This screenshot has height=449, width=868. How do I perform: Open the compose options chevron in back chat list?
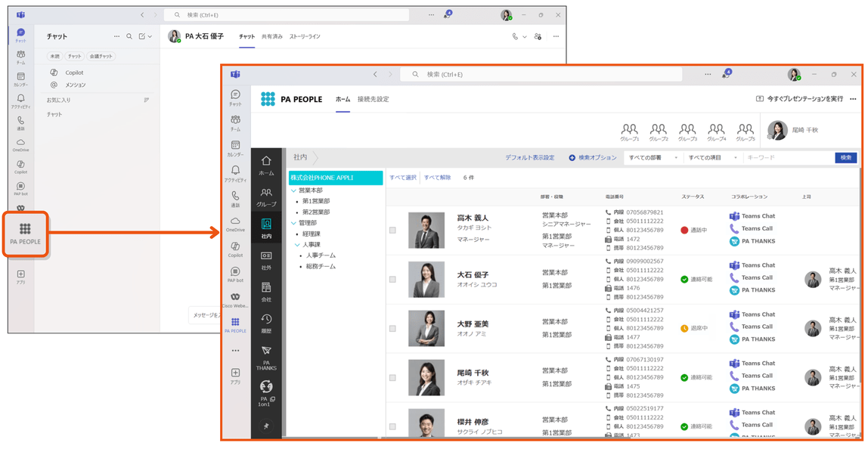tap(150, 36)
